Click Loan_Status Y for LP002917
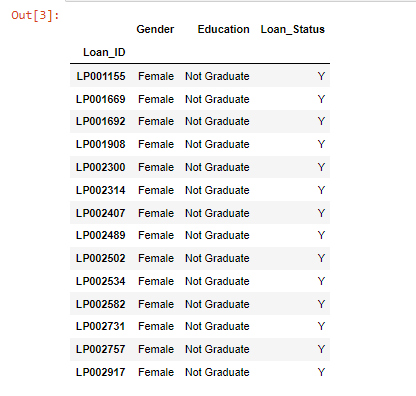 click(321, 372)
